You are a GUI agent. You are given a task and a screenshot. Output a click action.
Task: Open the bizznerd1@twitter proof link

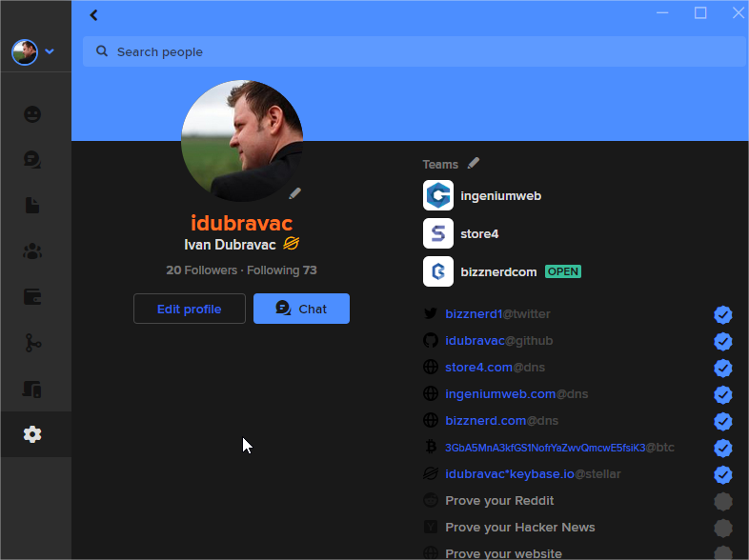tap(497, 314)
